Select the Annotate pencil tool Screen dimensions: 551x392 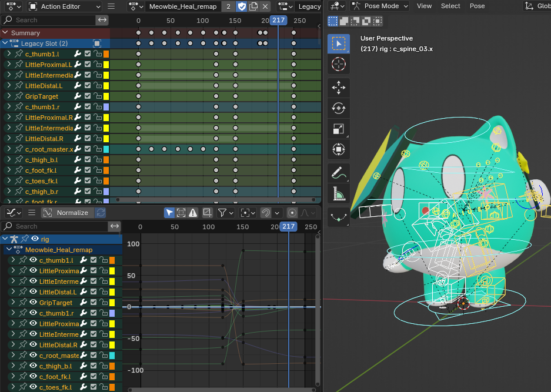[338, 173]
